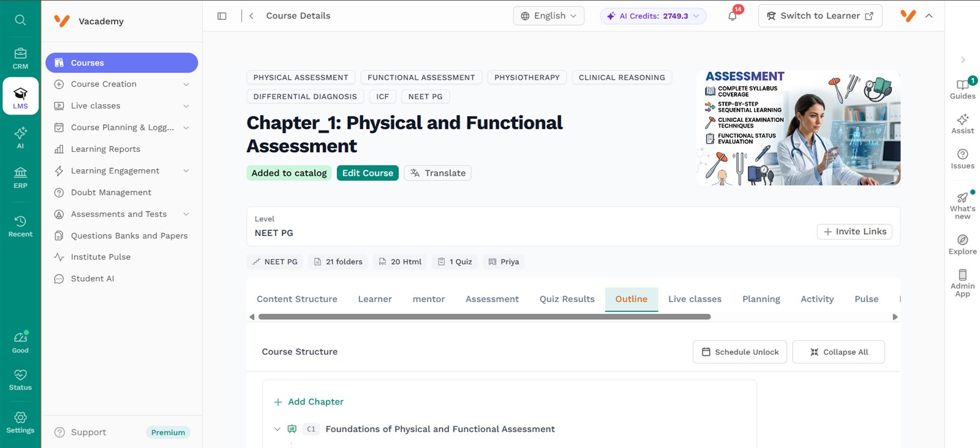Open the ERP module

20,178
